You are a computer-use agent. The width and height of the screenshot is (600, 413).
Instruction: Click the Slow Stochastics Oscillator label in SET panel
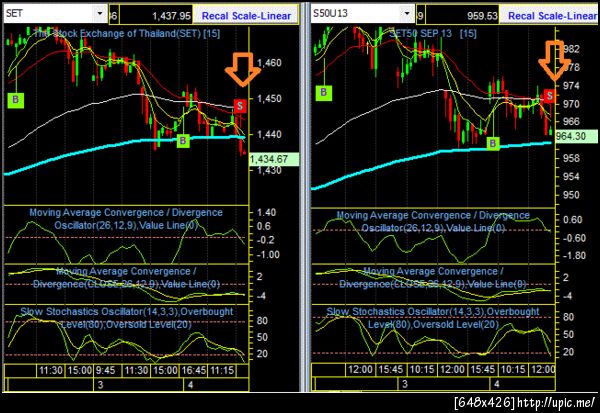click(126, 318)
